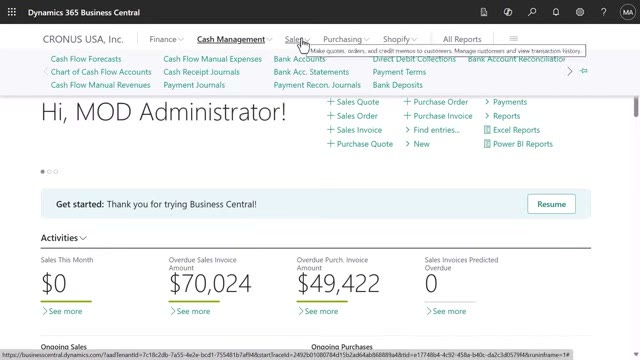Click the plus icon for Purchase Invoice

pyautogui.click(x=407, y=116)
